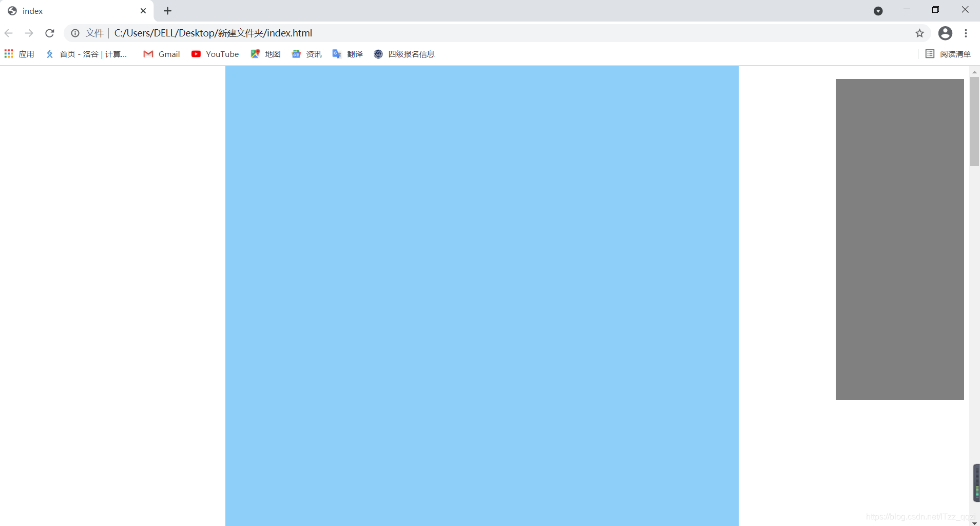Open Chrome's three-dot menu
Image resolution: width=980 pixels, height=526 pixels.
(966, 33)
